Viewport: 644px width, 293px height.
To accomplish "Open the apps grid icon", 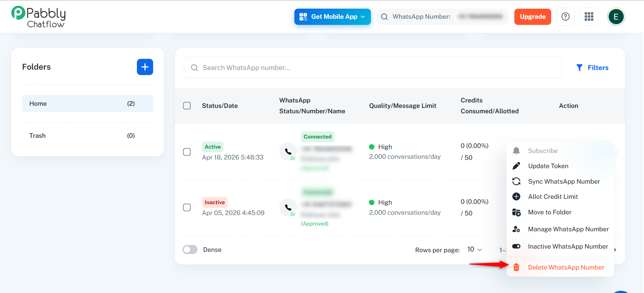I will coord(589,17).
